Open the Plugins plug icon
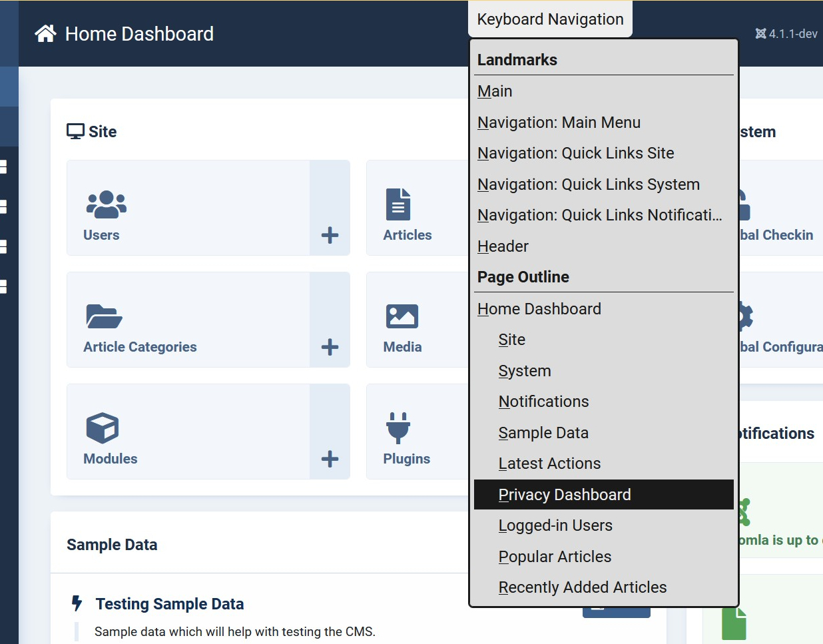 click(x=398, y=428)
